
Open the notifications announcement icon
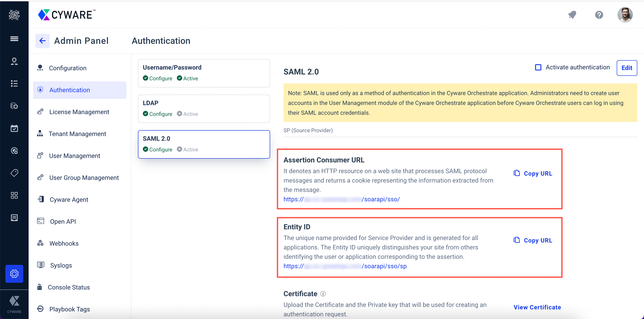click(572, 15)
